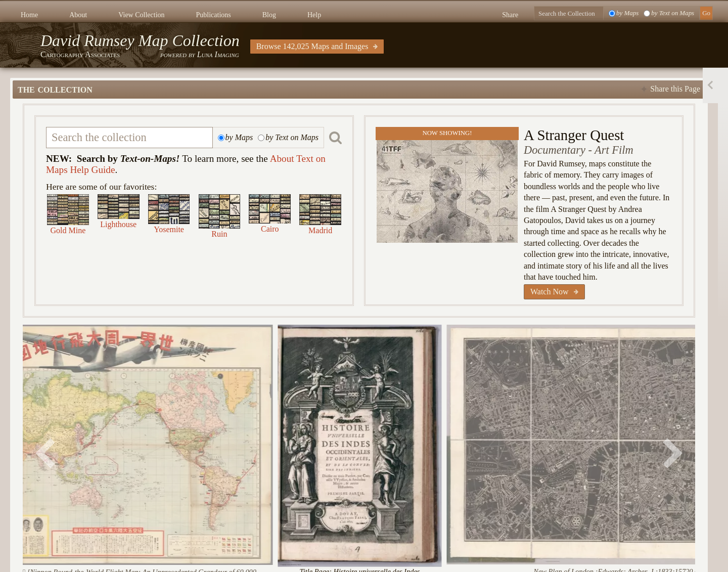Click the Cairo text link
Viewport: 728px width, 572px height.
270,229
